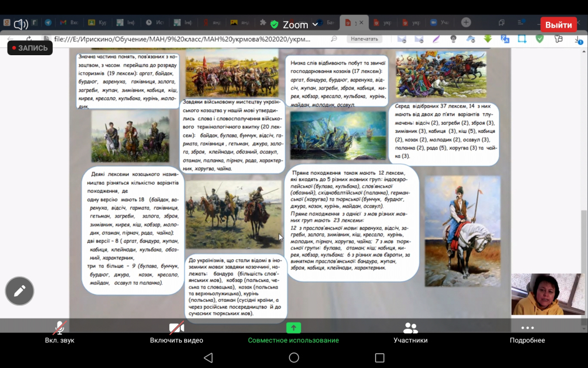This screenshot has width=588, height=368.
Task: Click the green shield protection icon in toolbar
Action: (540, 39)
